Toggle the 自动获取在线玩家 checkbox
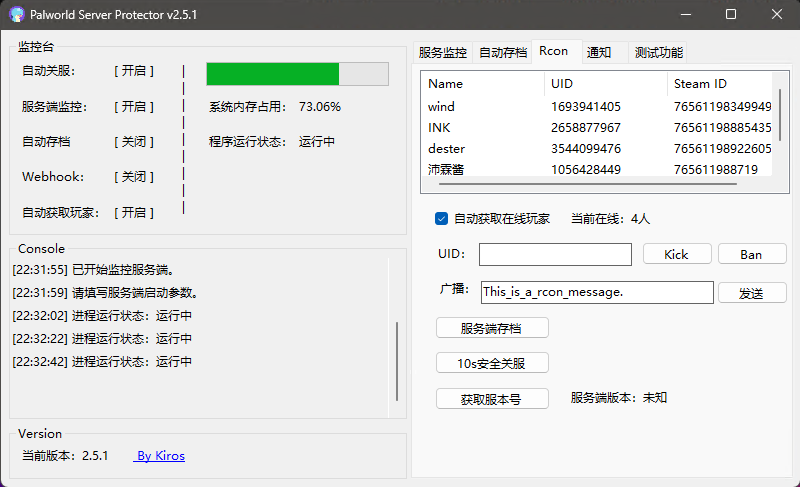 [441, 219]
